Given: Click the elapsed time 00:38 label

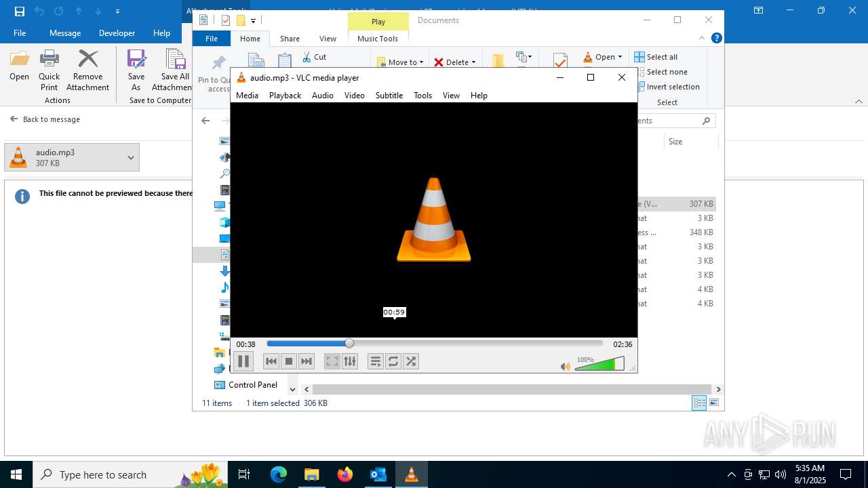Looking at the screenshot, I should tap(245, 344).
